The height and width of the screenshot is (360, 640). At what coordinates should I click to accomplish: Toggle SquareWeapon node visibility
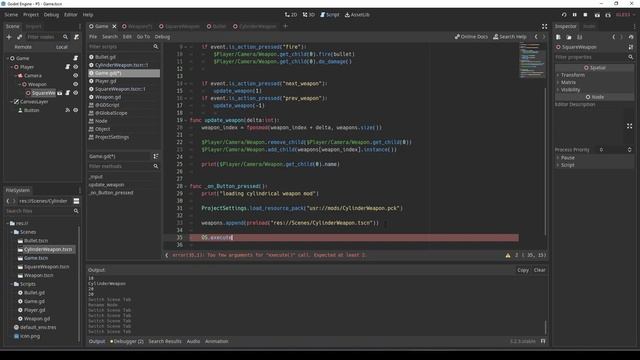point(76,93)
